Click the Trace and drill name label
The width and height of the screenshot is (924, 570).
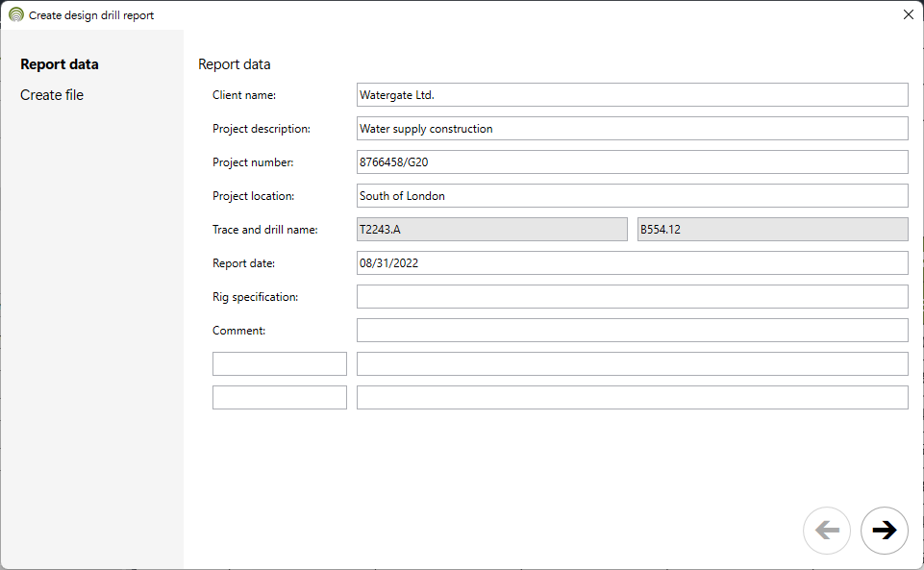265,229
